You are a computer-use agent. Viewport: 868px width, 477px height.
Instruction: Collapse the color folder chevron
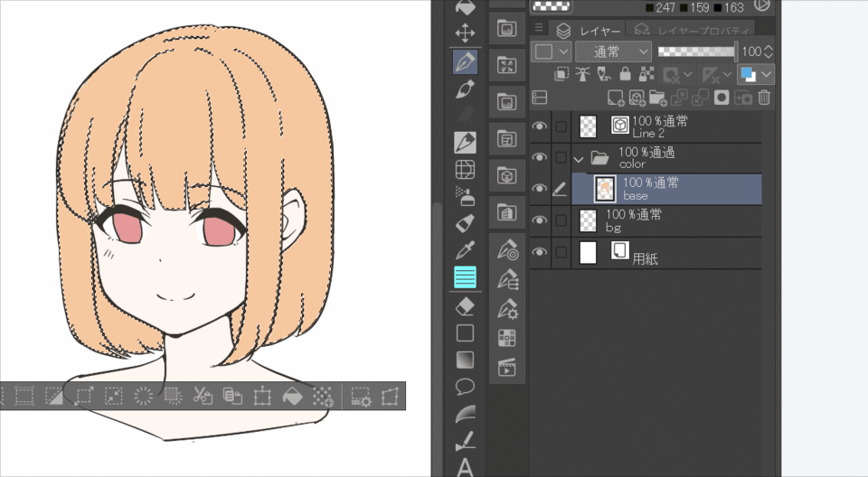coord(579,160)
